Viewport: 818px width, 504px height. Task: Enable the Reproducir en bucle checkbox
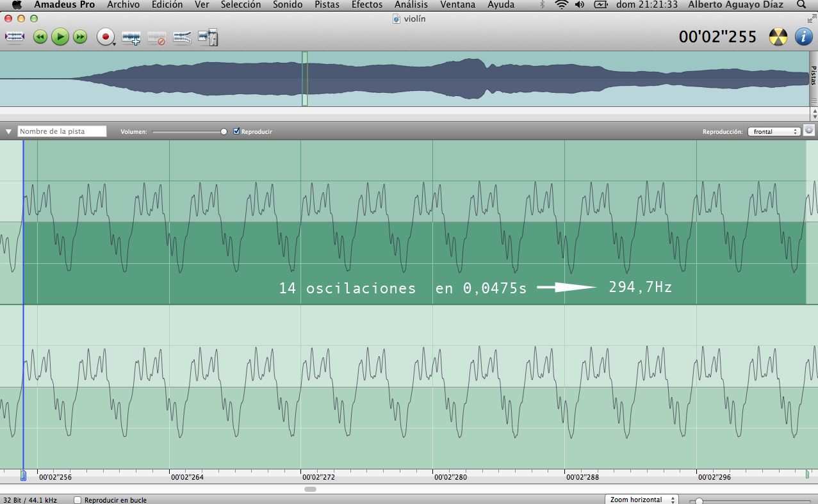(78, 500)
